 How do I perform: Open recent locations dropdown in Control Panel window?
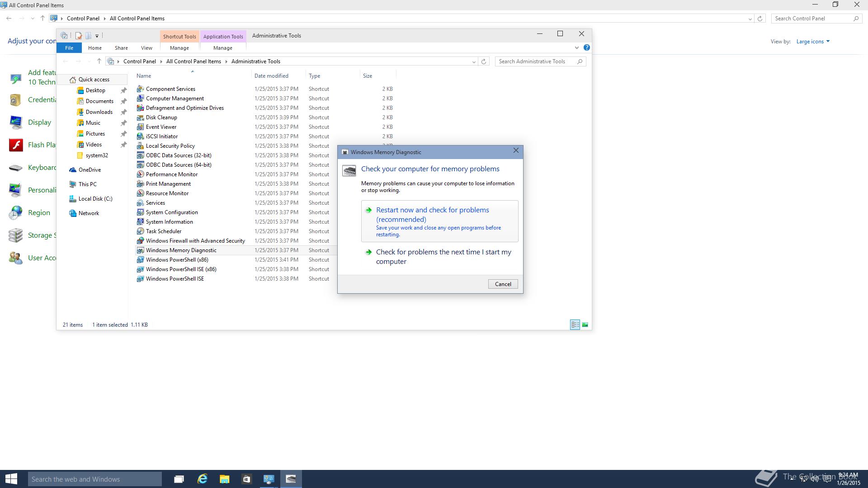(33, 19)
